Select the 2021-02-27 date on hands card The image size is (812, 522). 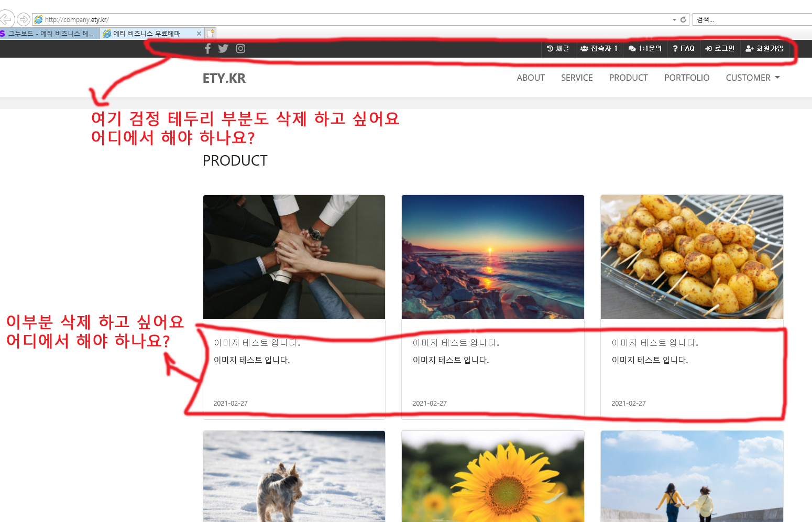(x=231, y=404)
